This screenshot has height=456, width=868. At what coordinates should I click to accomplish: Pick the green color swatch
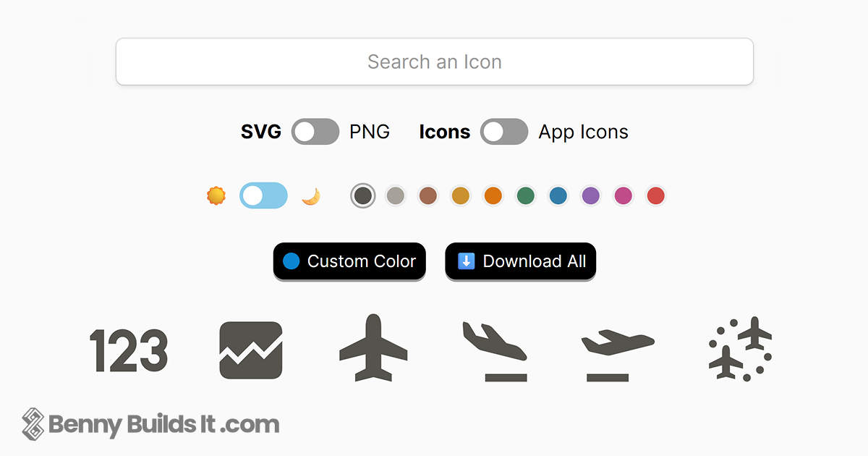tap(526, 195)
